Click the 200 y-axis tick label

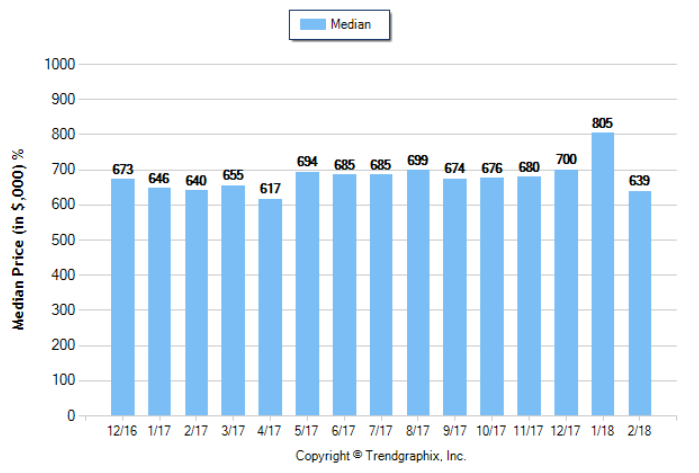[63, 345]
